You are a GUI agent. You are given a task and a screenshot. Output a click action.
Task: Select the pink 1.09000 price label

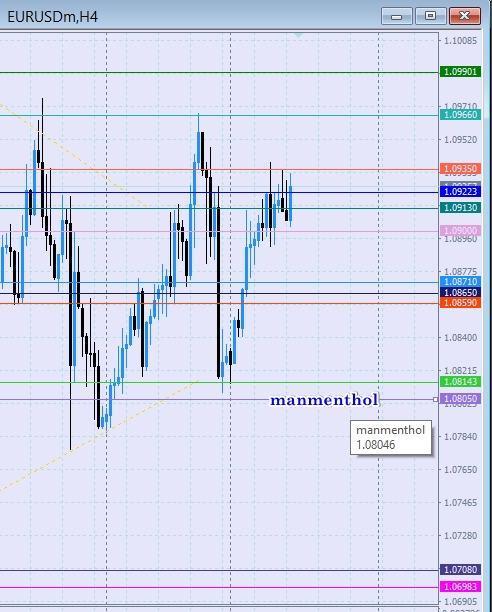point(460,231)
